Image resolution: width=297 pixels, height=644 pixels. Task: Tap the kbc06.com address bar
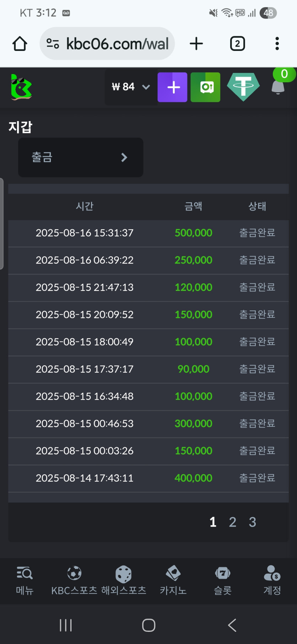tap(107, 44)
